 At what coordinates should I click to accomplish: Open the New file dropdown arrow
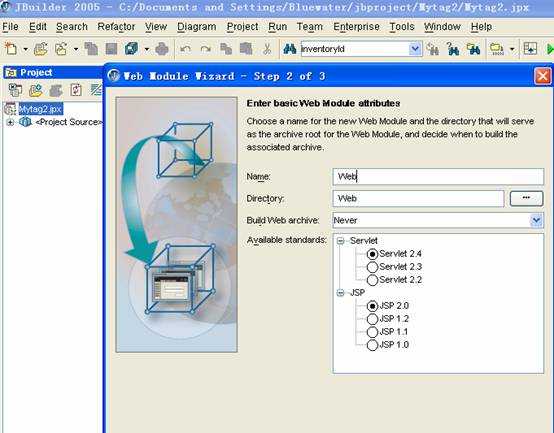[25, 49]
